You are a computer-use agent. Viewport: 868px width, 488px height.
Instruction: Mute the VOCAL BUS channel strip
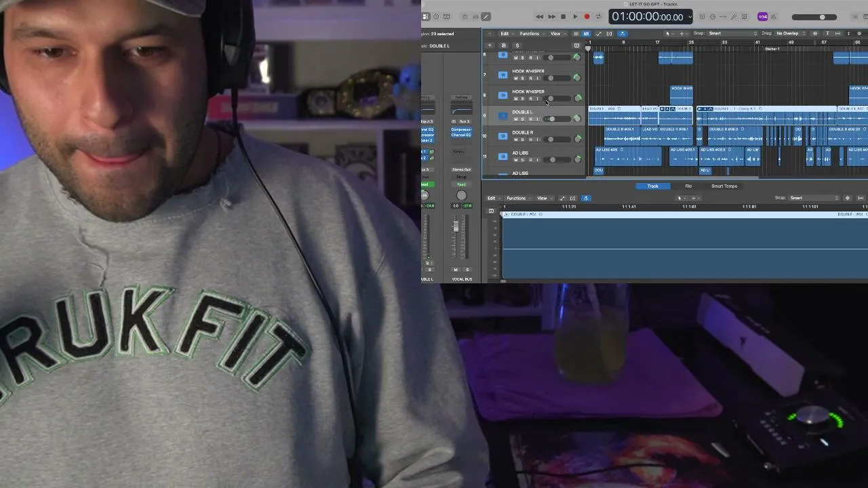tap(456, 270)
